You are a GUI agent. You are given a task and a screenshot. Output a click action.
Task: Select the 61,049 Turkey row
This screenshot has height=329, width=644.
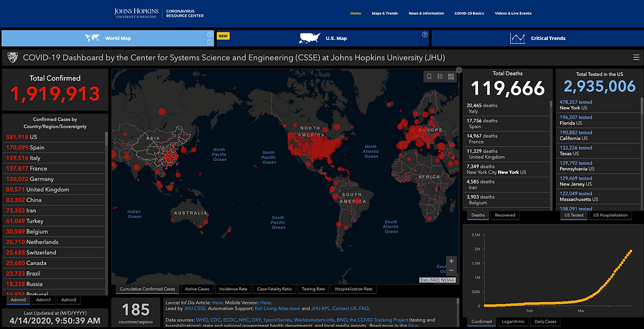[54, 221]
